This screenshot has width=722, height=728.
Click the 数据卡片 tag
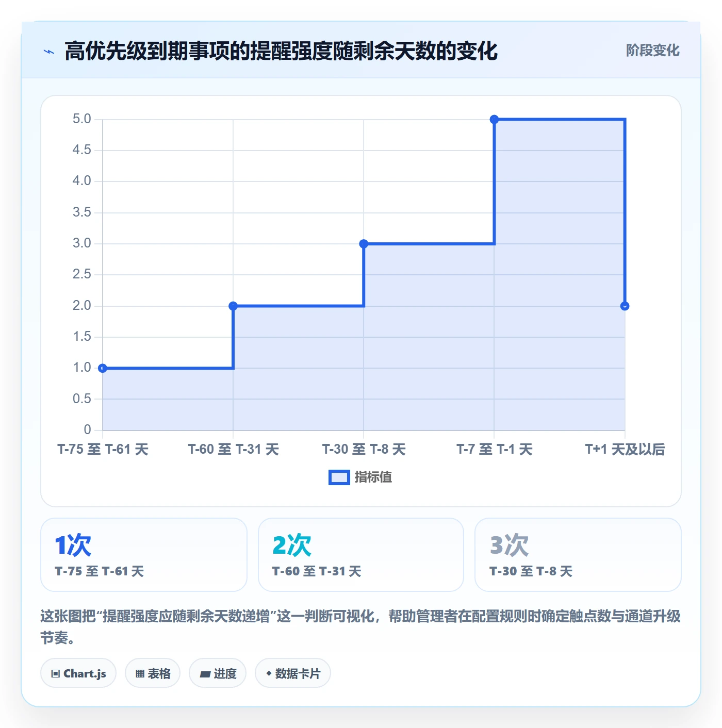pyautogui.click(x=293, y=673)
